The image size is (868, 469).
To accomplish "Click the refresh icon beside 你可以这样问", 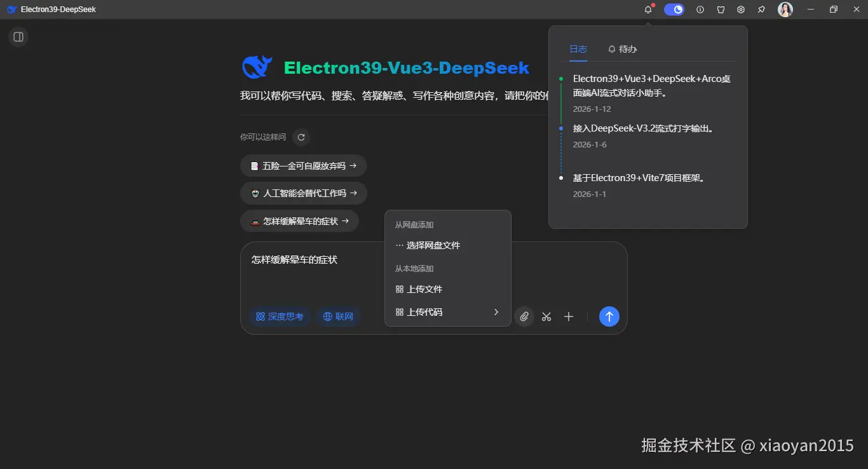I will point(301,137).
